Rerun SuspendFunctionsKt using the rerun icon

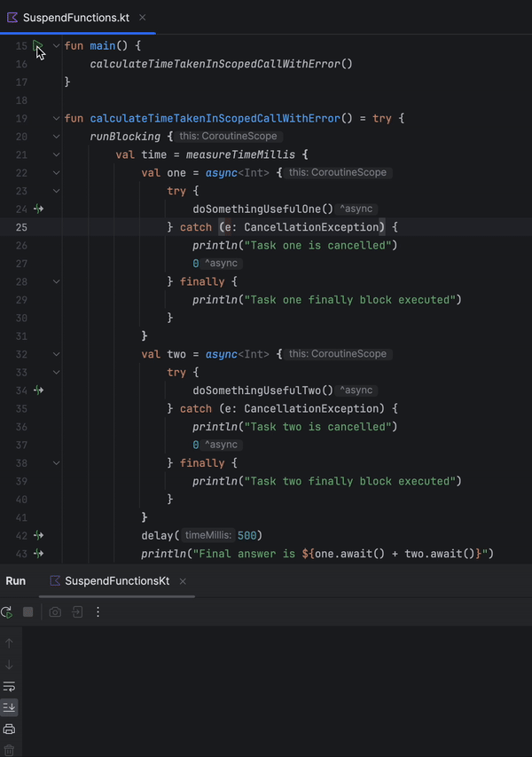(7, 612)
